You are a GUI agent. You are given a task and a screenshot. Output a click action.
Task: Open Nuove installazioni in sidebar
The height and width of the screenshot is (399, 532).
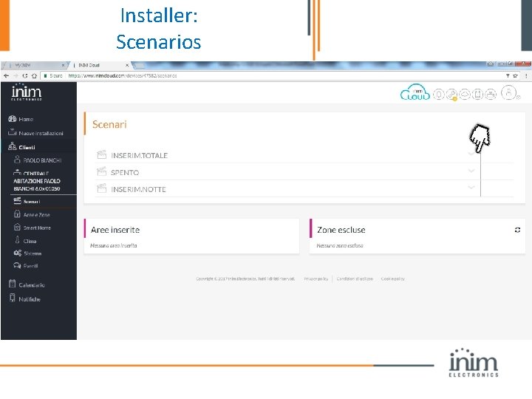41,133
